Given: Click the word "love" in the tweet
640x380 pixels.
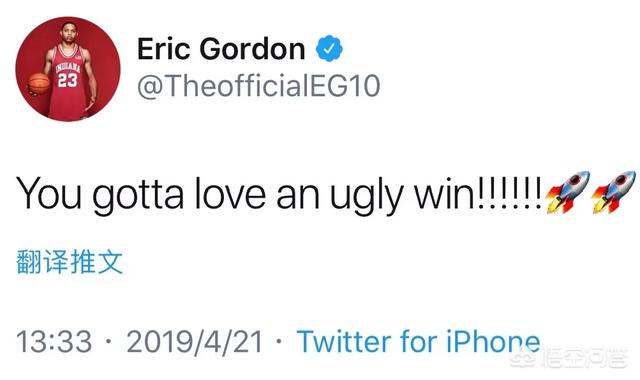Looking at the screenshot, I should click(230, 192).
